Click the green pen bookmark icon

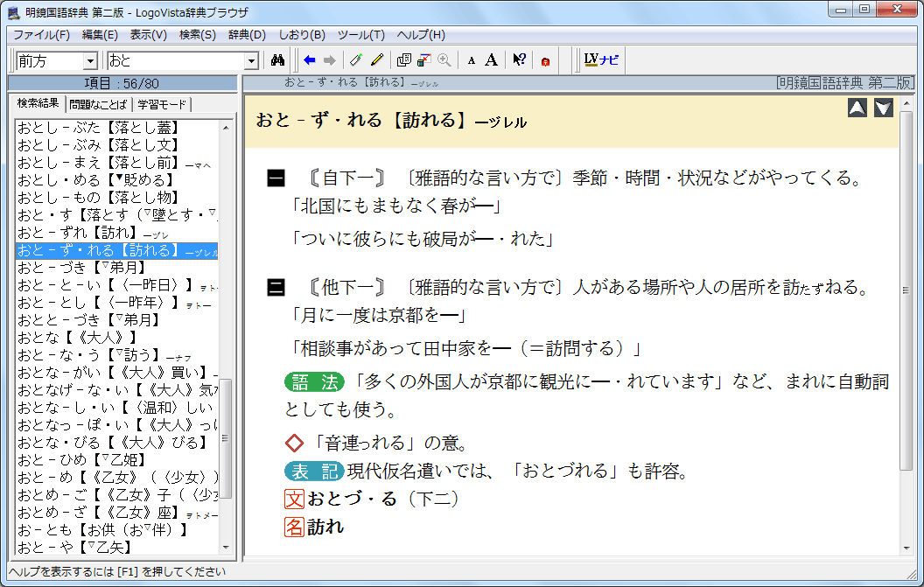coord(355,60)
